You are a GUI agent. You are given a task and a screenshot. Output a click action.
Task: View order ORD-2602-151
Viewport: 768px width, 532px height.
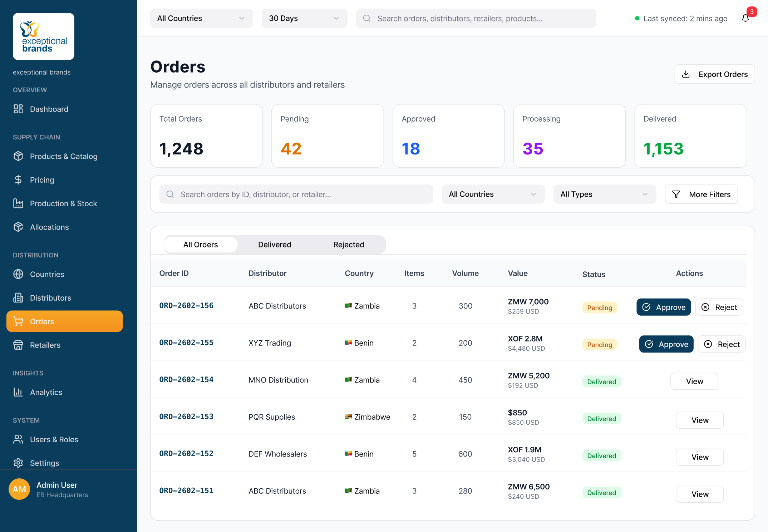click(x=700, y=494)
